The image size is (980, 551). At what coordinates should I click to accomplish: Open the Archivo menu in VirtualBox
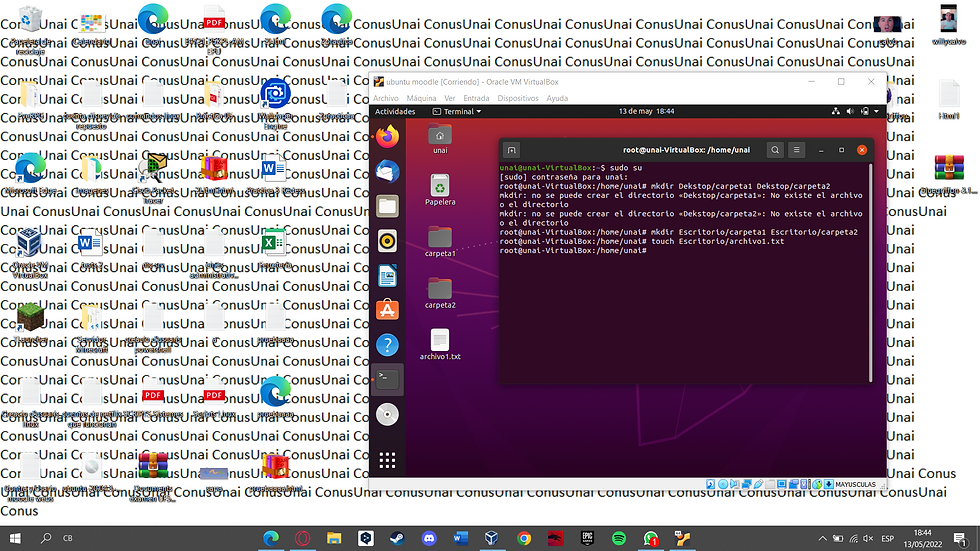tap(386, 98)
